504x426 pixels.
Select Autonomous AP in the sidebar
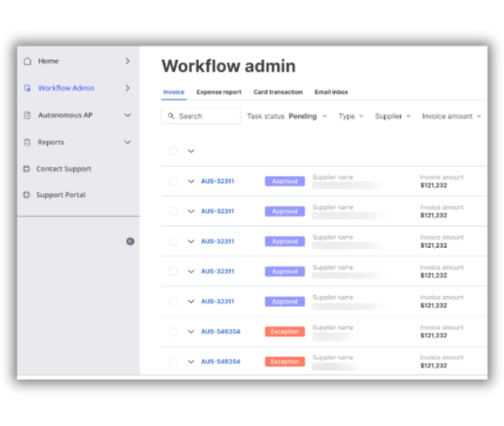pos(78,115)
